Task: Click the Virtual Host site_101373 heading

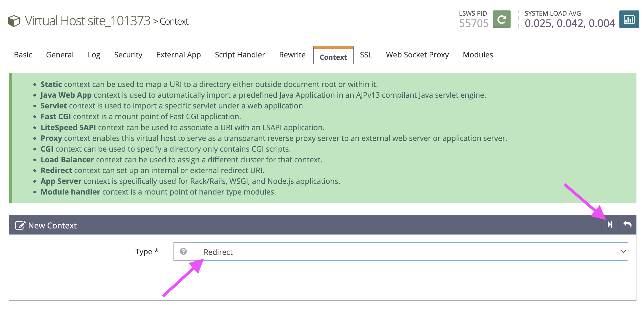Action: pos(87,21)
